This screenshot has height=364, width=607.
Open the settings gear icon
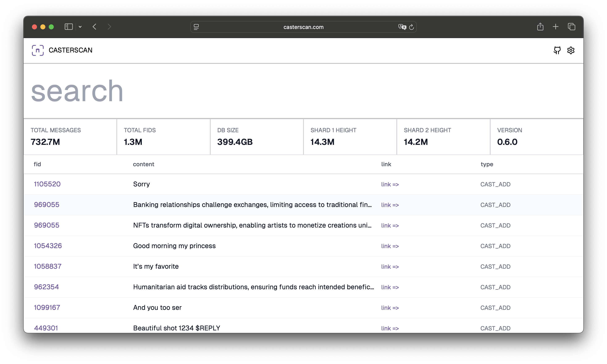[571, 50]
